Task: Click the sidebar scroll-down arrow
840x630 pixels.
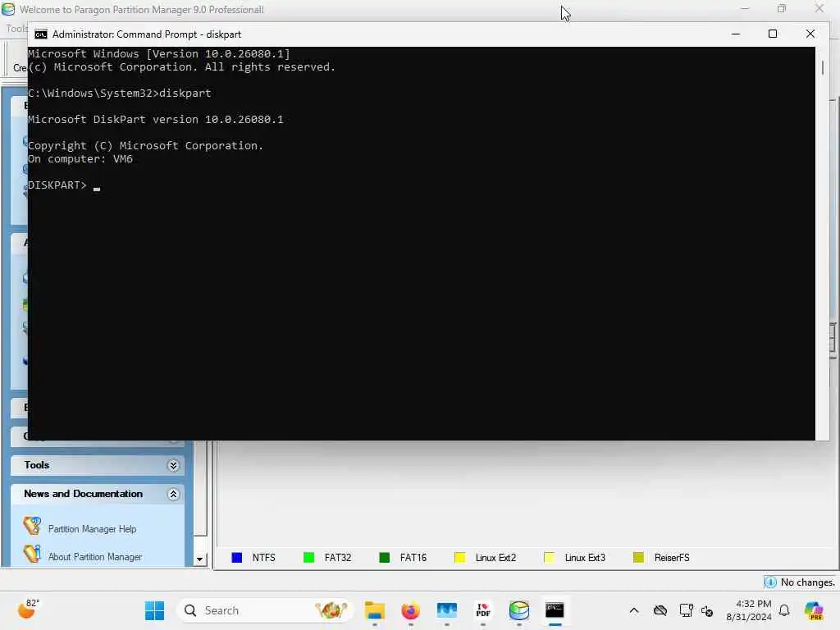Action: point(200,559)
